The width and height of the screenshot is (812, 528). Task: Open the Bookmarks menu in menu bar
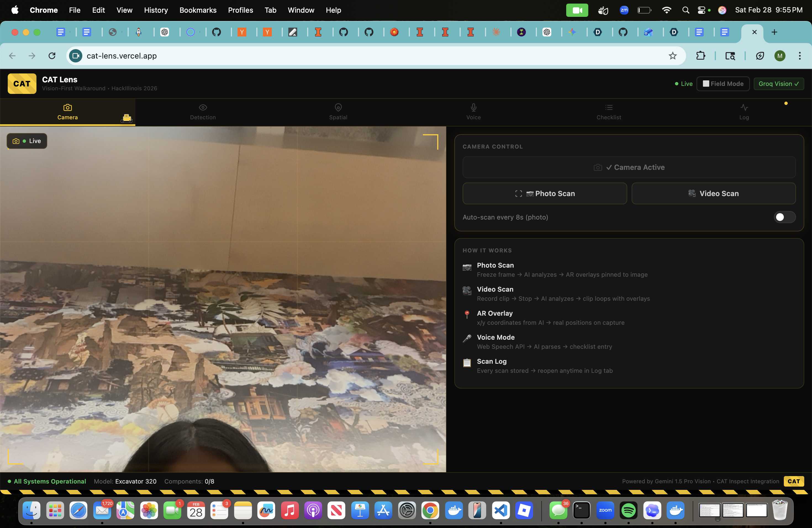click(x=197, y=10)
